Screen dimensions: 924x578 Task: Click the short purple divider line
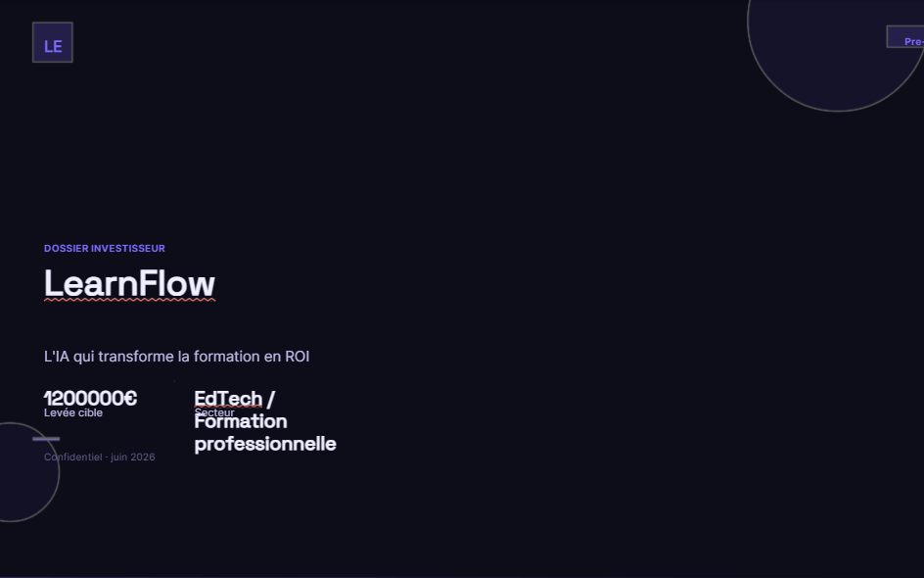pyautogui.click(x=46, y=439)
